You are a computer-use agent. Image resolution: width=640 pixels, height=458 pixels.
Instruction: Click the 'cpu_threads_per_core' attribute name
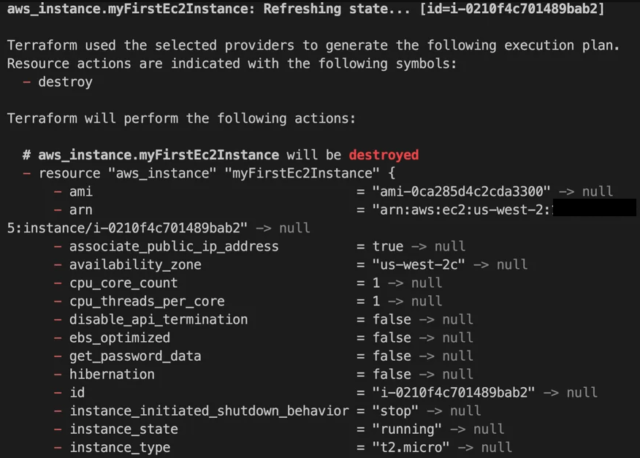pyautogui.click(x=147, y=301)
